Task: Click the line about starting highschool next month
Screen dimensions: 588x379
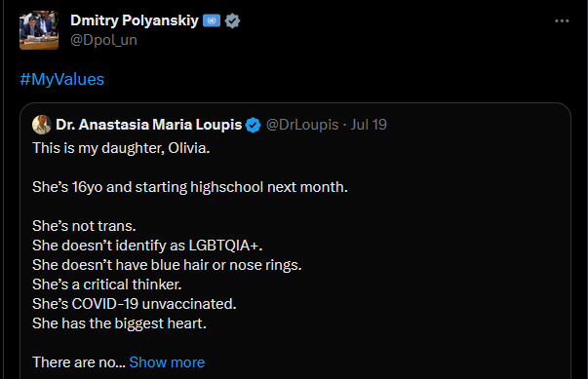Action: coord(190,187)
